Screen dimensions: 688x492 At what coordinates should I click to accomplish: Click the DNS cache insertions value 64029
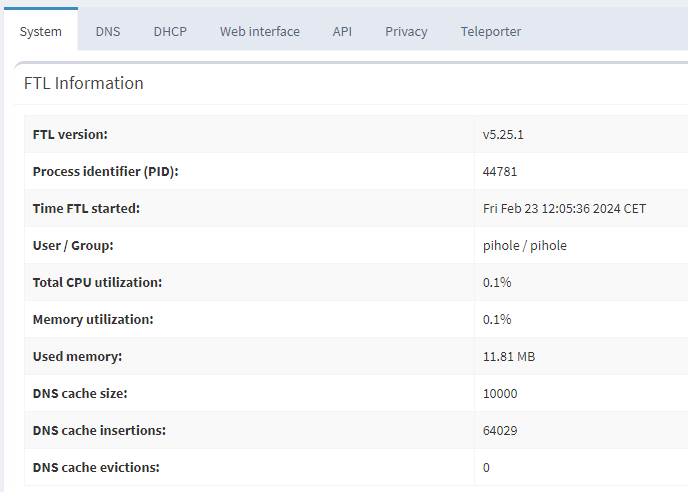coord(500,430)
